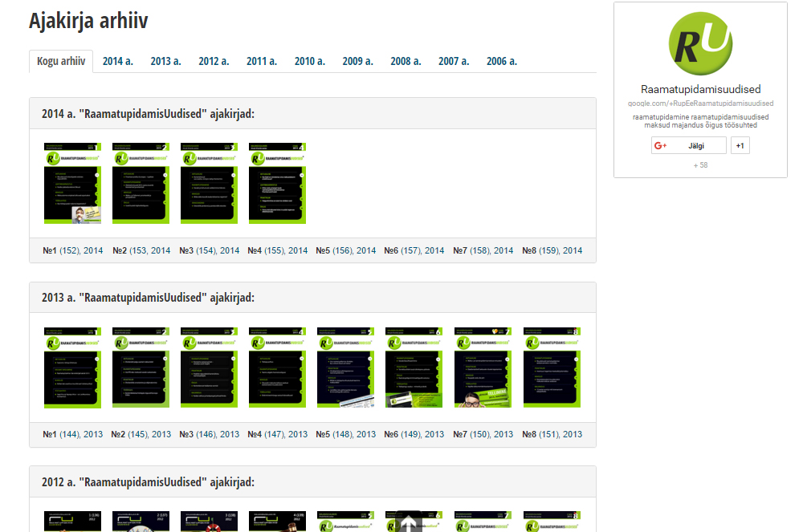Open 2013 issue №1 cover thumbnail
The width and height of the screenshot is (803, 532).
pos(73,368)
